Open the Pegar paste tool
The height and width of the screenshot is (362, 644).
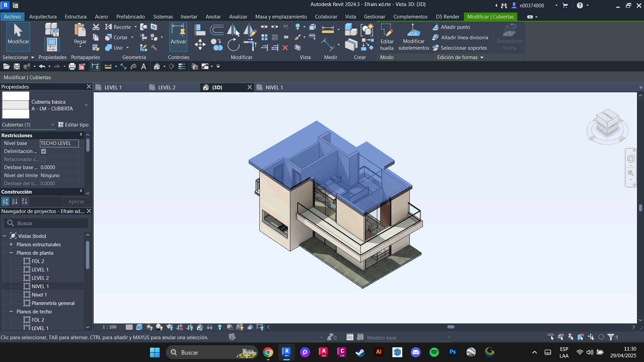pyautogui.click(x=80, y=35)
